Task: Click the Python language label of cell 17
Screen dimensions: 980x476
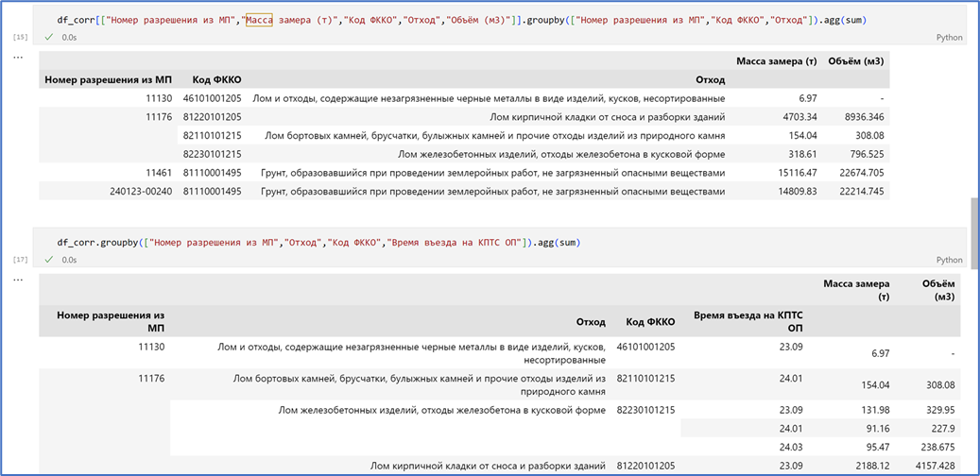Action: click(x=950, y=260)
